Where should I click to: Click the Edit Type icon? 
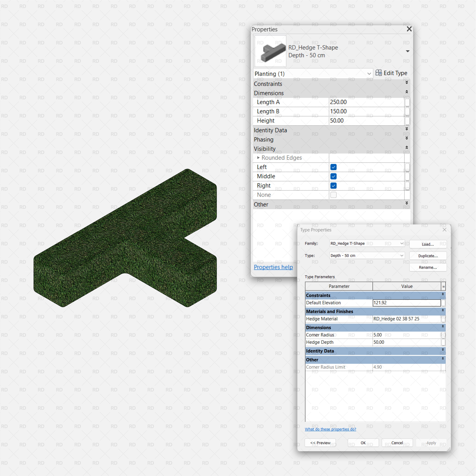(379, 73)
